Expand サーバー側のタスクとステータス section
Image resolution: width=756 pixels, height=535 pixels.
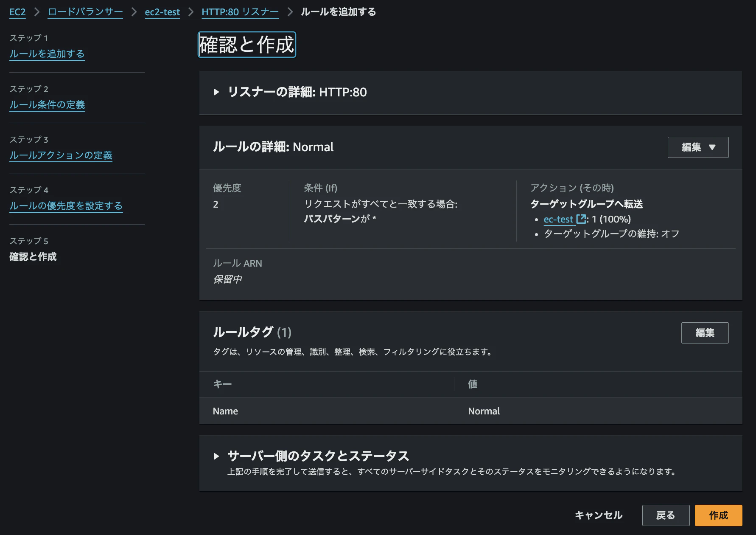[x=216, y=456]
